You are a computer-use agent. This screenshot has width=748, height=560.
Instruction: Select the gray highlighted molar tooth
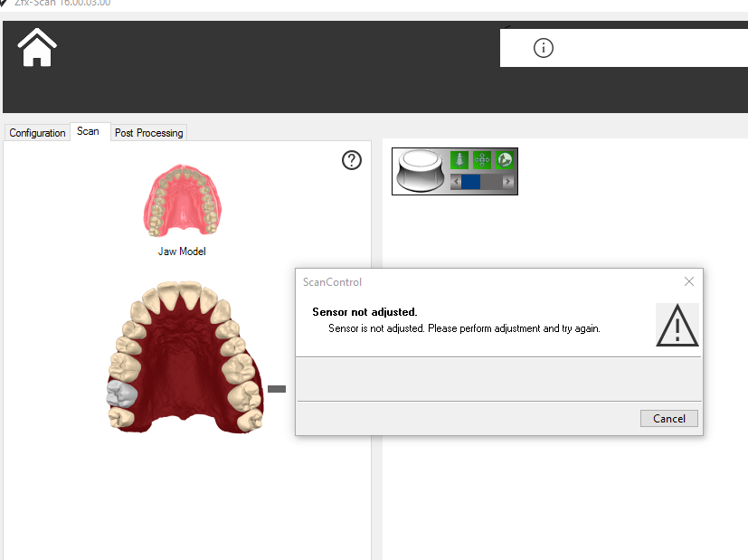(x=120, y=394)
